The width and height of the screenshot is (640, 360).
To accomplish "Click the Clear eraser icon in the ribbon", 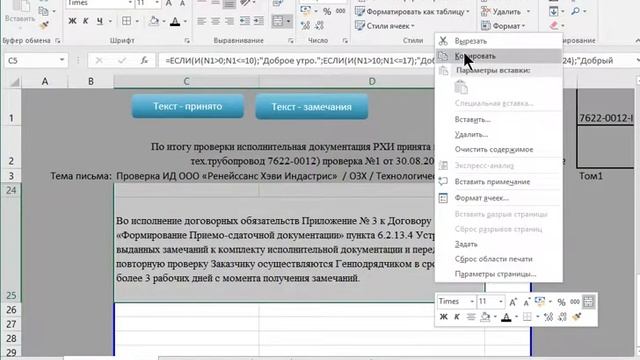I will coord(554,25).
